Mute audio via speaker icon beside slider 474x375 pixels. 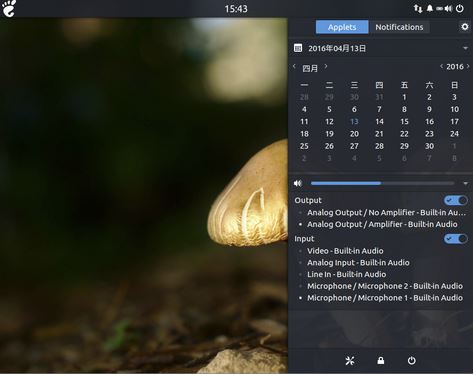pos(298,183)
